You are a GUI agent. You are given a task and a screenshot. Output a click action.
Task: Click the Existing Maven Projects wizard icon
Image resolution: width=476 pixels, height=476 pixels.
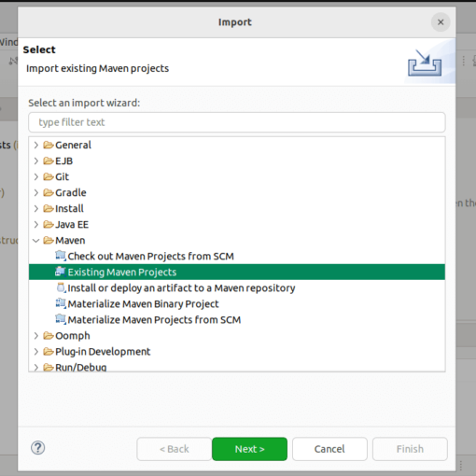pos(61,272)
